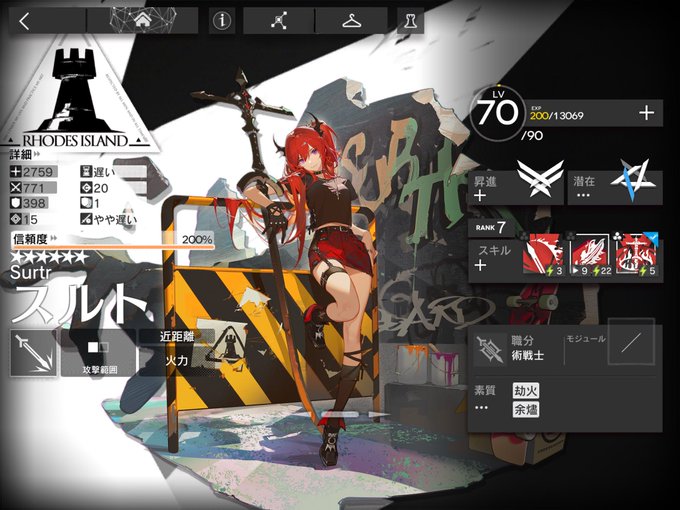Tap the six-star rarity row

click(x=49, y=257)
